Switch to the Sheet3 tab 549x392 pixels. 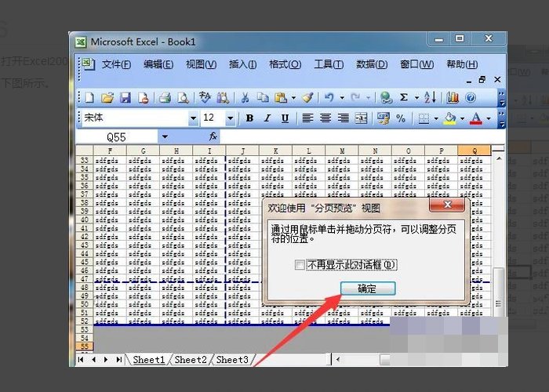(x=232, y=359)
